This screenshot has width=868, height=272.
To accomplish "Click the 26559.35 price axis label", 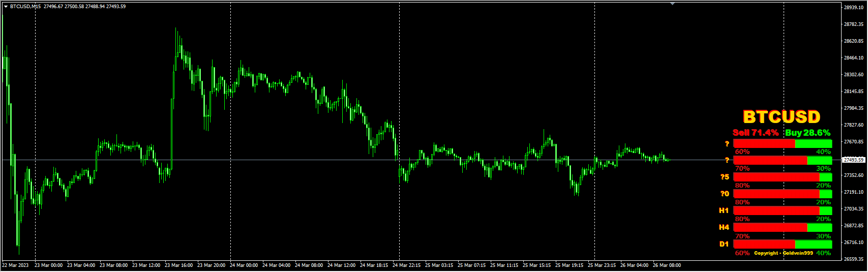I will pyautogui.click(x=854, y=259).
